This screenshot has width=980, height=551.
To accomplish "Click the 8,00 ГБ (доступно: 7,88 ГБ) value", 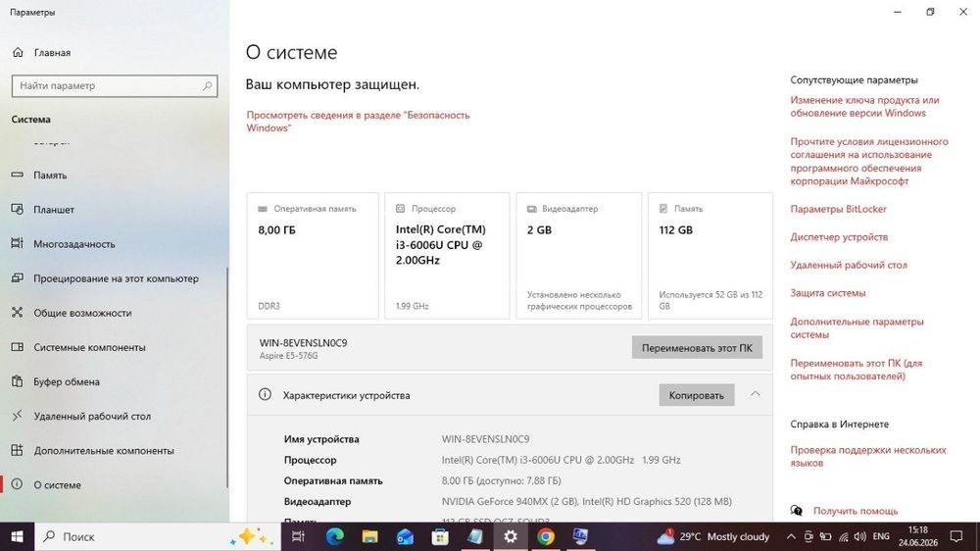I will pos(501,481).
